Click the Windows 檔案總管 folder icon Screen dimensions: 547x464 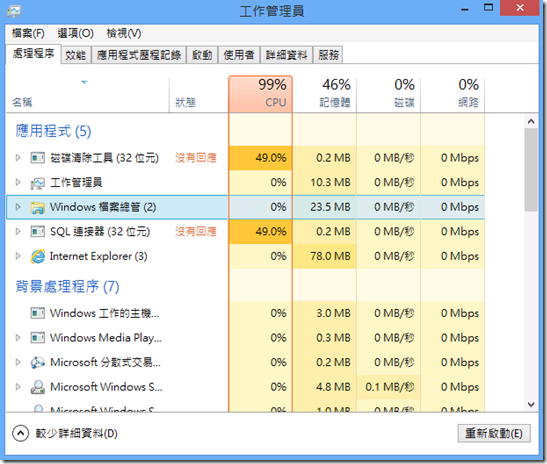tap(37, 207)
